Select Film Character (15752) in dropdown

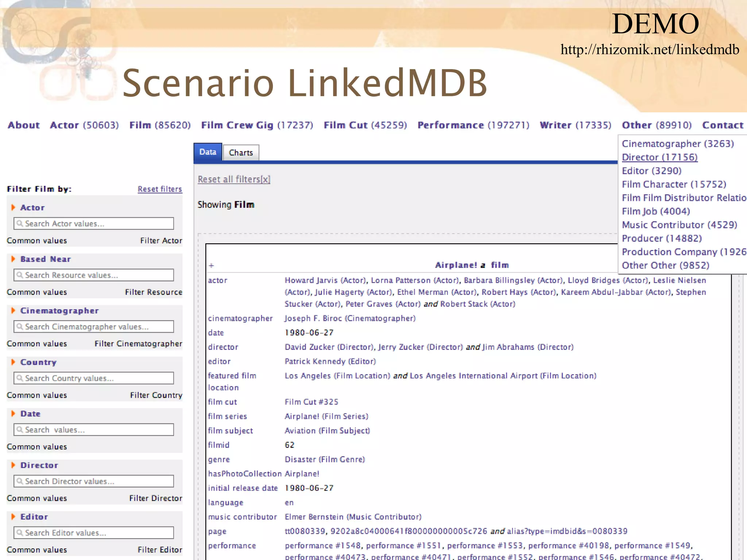(x=674, y=184)
